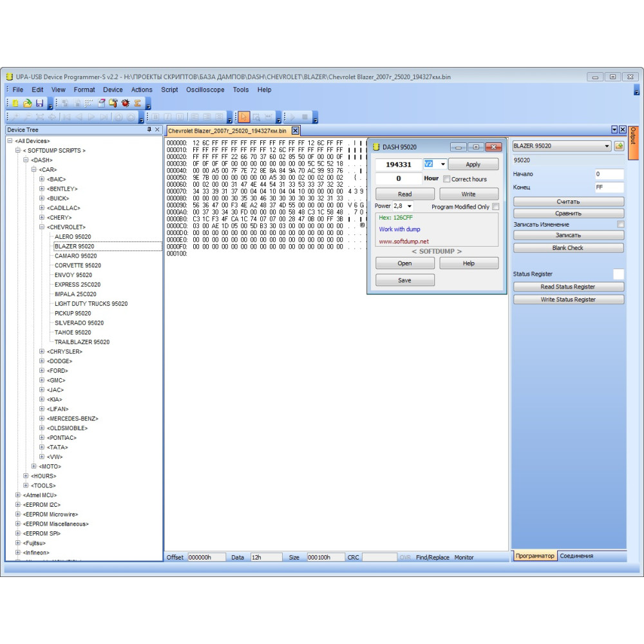Click the horizontal measure arrows icon

[x=268, y=117]
